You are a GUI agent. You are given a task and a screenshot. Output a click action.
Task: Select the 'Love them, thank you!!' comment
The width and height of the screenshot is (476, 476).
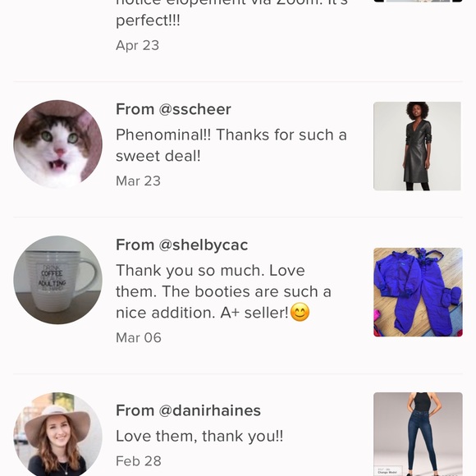click(x=199, y=437)
